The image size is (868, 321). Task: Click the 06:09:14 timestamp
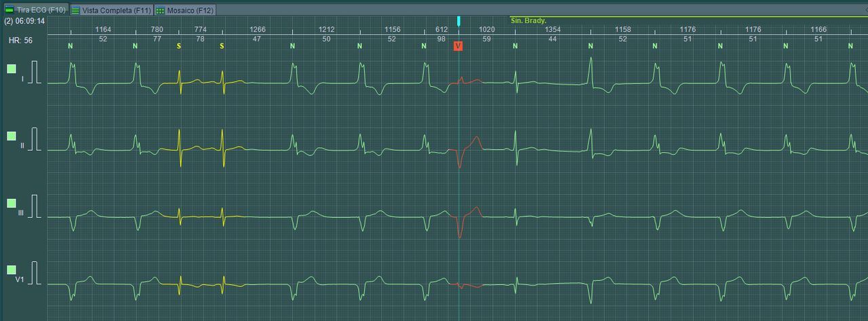click(29, 21)
